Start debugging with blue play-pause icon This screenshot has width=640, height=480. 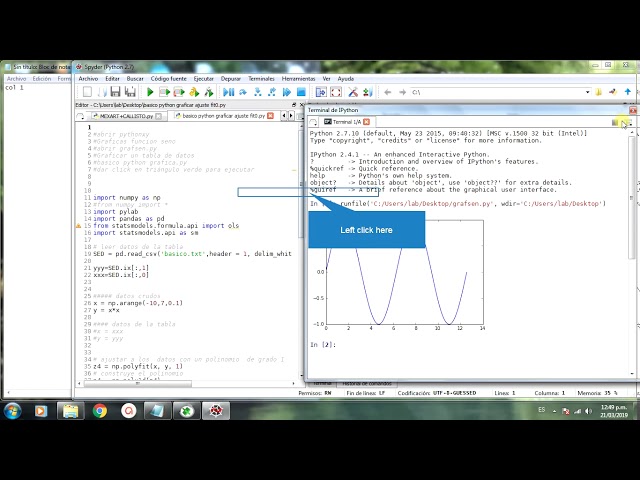[x=229, y=92]
